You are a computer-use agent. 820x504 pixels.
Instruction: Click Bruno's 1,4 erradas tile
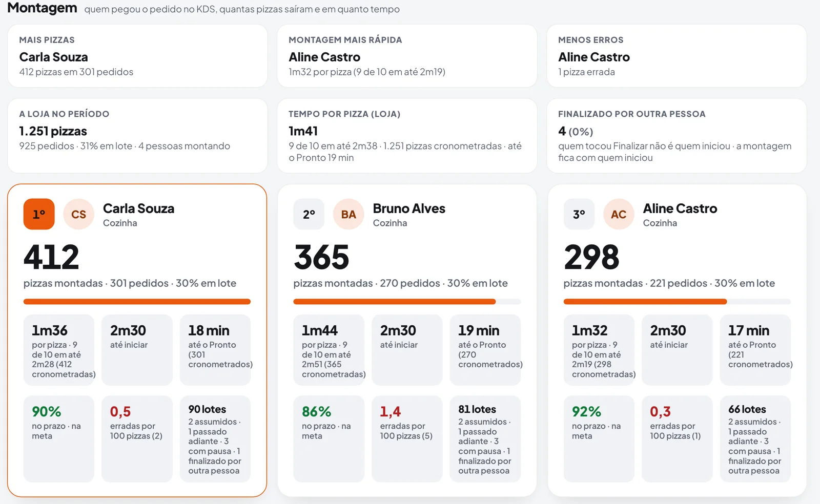[x=407, y=438]
